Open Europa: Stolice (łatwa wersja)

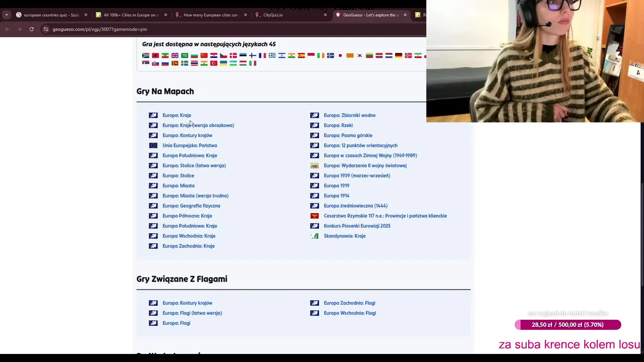coord(194,165)
